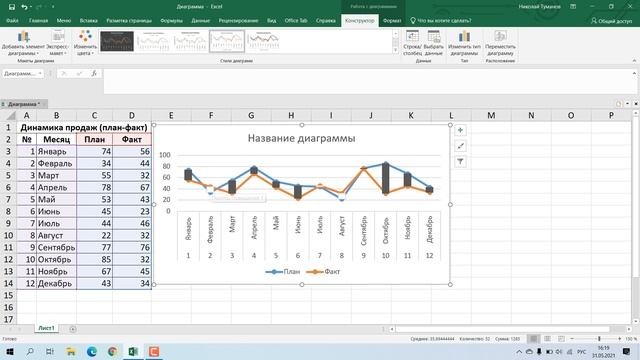The height and width of the screenshot is (360, 640).
Task: Select the Факт header cell
Action: tap(132, 140)
